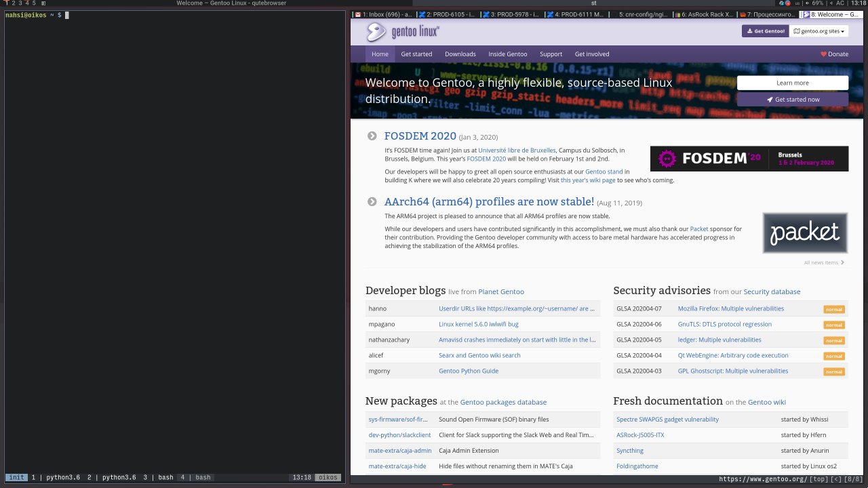Open Spectre SWAPGS gadget vulnerability doc
868x488 pixels.
point(667,420)
